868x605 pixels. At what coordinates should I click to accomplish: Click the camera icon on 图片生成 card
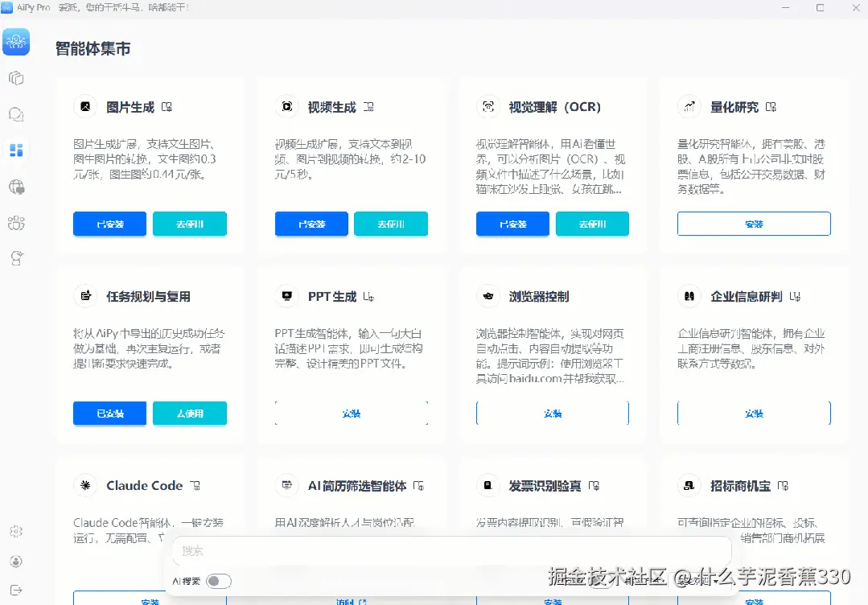[x=85, y=105]
